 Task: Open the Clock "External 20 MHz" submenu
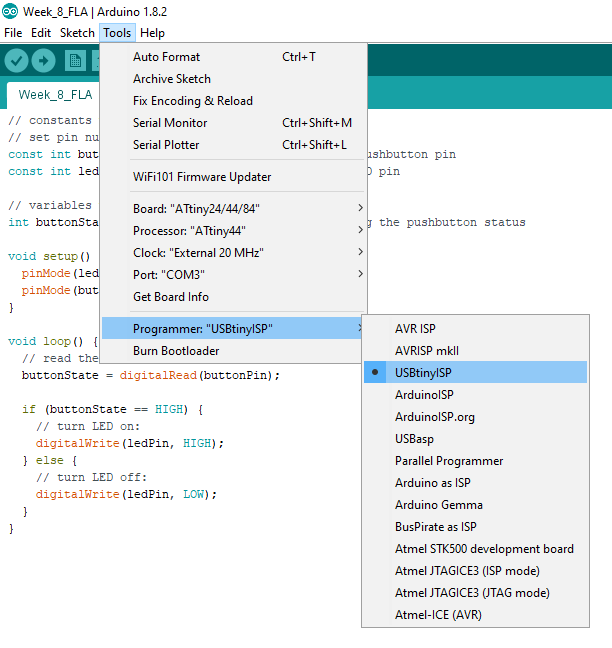(198, 252)
